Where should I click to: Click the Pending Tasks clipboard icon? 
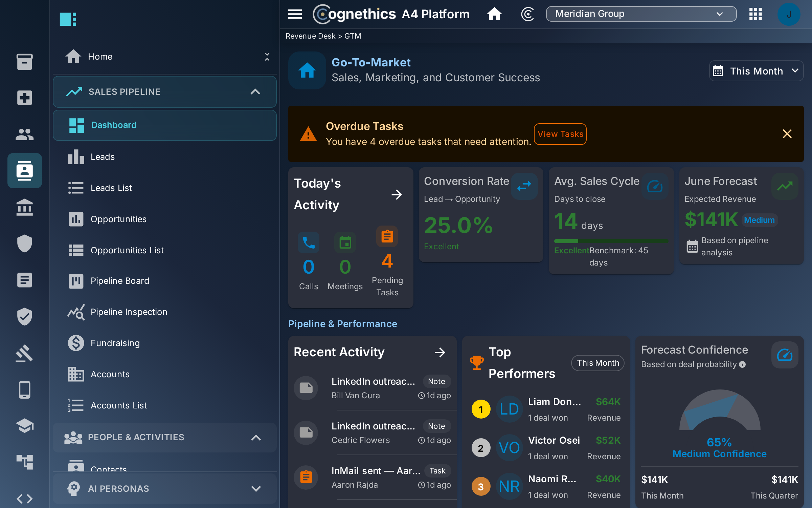coord(387,236)
